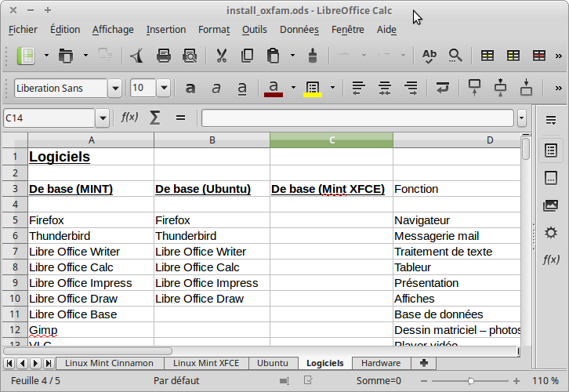This screenshot has height=392, width=569.
Task: Click the Spelling check icon
Action: click(x=429, y=56)
